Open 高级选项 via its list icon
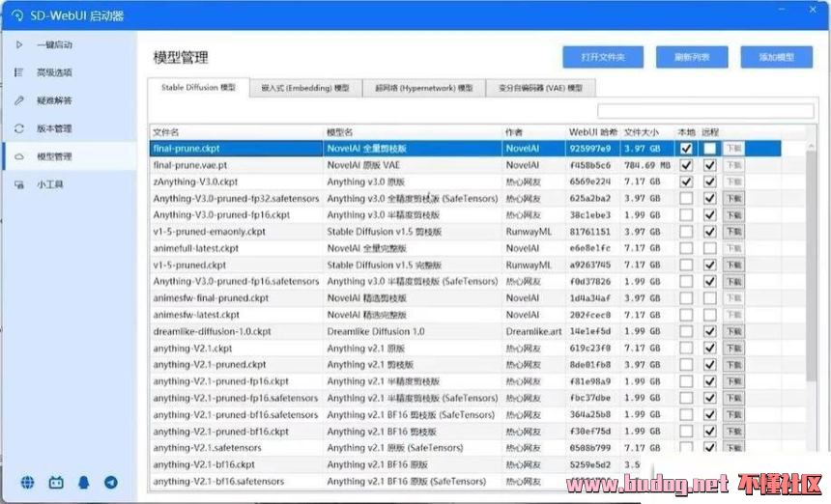The width and height of the screenshot is (831, 504). click(19, 72)
